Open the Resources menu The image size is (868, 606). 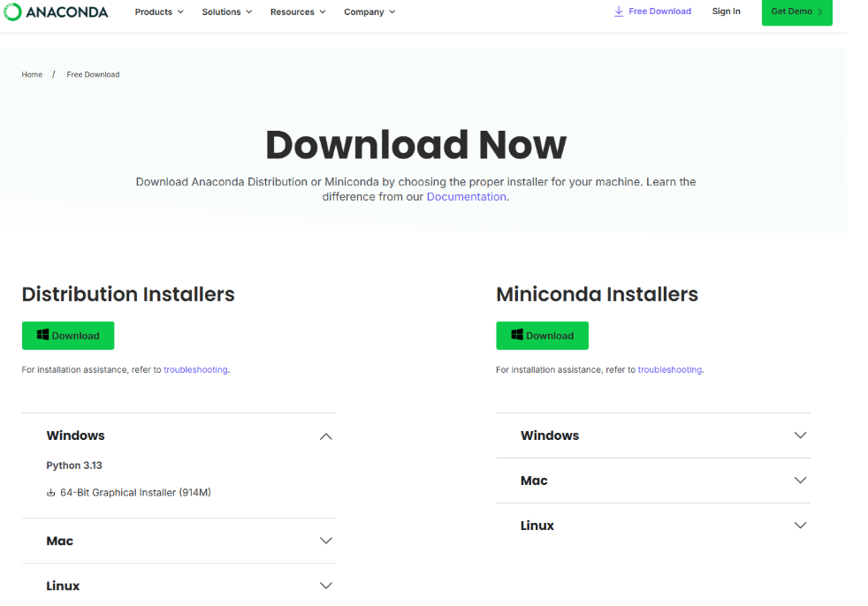[298, 11]
